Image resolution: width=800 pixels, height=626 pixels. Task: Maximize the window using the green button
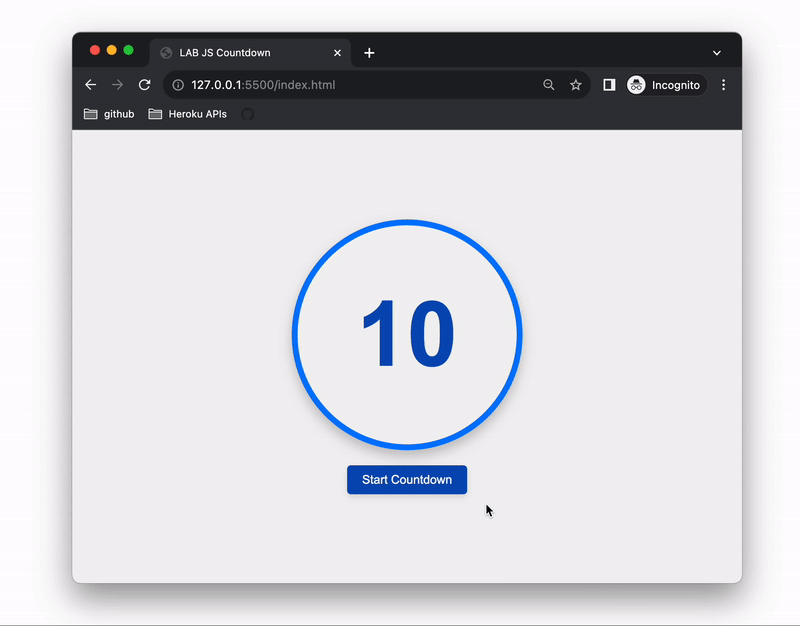point(128,50)
